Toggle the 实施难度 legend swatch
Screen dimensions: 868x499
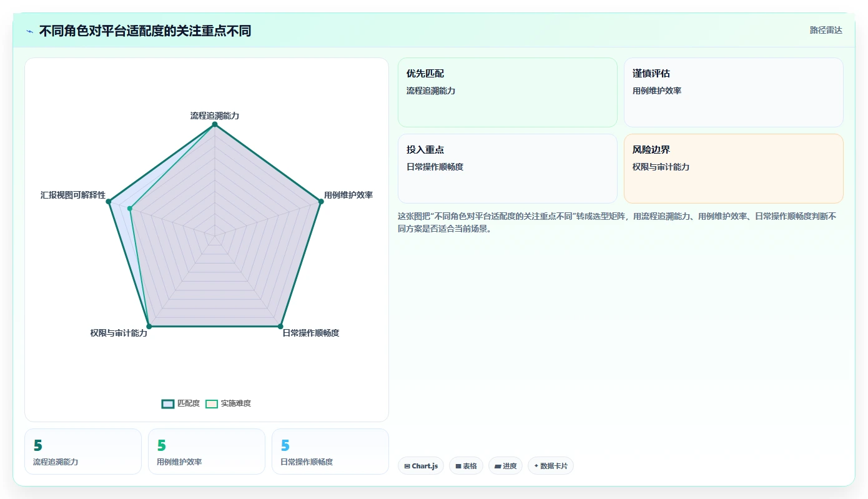click(x=212, y=404)
